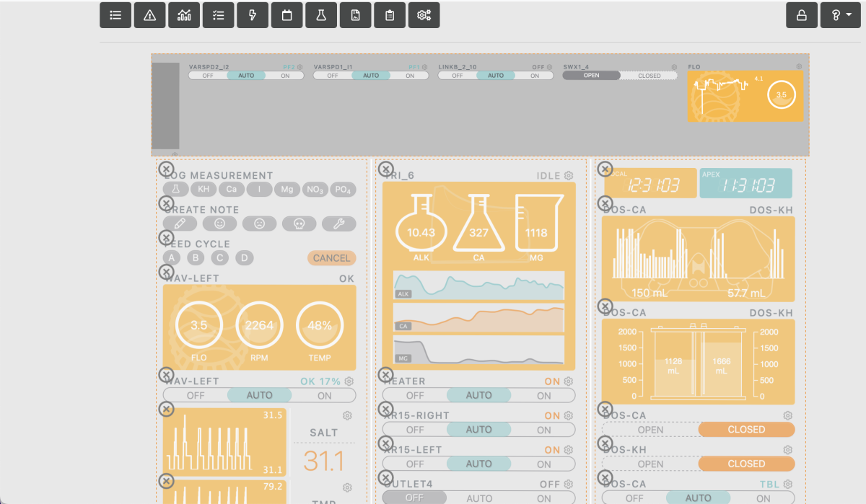Open the checklist tasks toolbar item

coord(218,15)
